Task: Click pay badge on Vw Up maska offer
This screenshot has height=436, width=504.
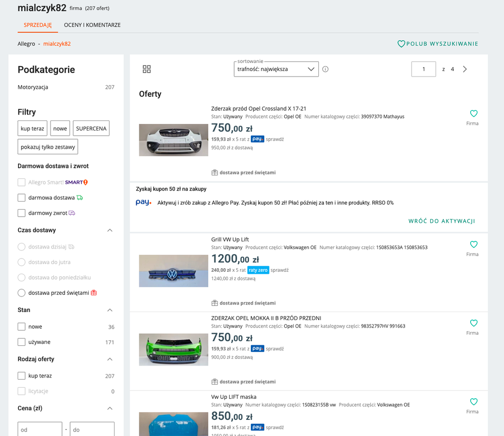Action: [257, 427]
